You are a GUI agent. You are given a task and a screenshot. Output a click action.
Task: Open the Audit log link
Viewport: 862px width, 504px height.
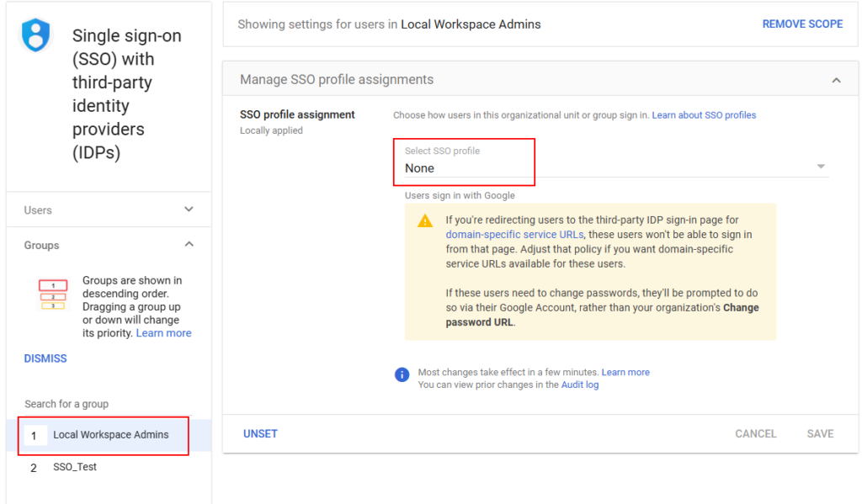pyautogui.click(x=579, y=385)
